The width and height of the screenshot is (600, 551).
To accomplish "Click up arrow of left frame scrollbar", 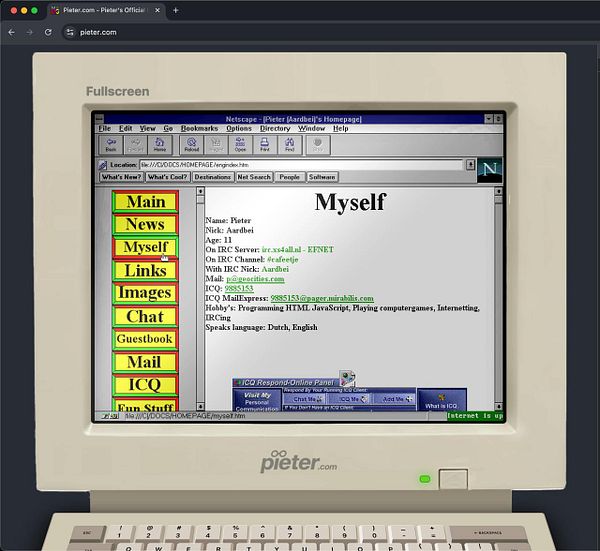I will tap(200, 191).
